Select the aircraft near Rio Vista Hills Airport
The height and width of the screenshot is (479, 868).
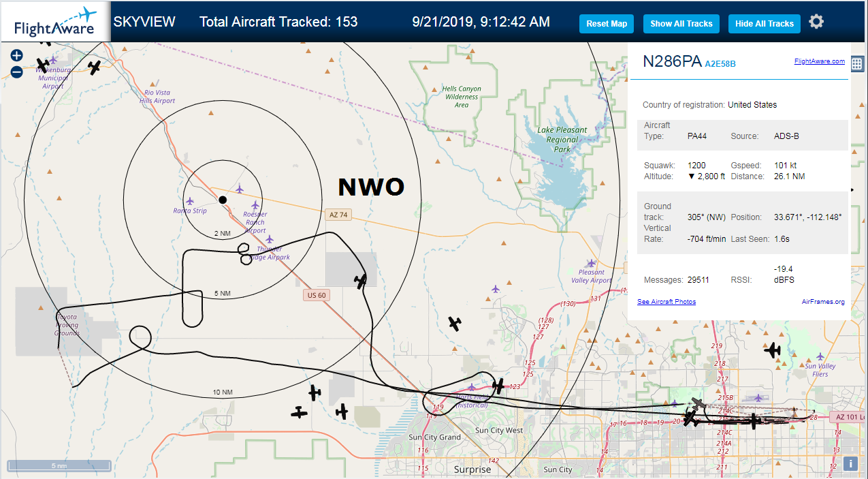pos(95,67)
